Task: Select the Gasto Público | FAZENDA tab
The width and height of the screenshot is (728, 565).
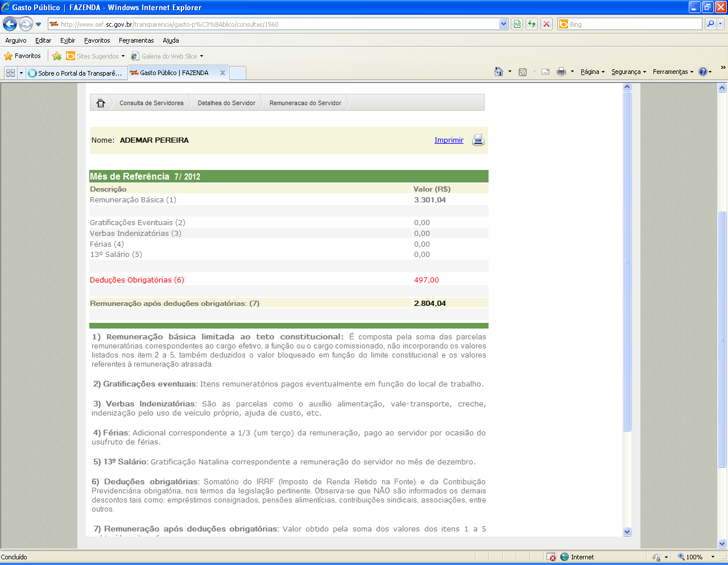Action: [x=173, y=73]
